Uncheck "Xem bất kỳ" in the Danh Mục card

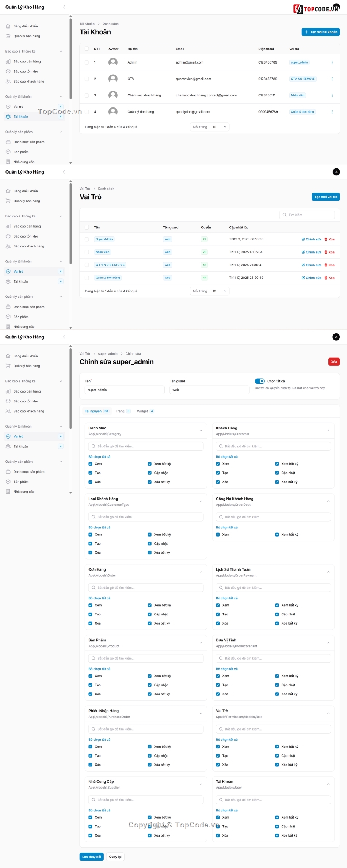pyautogui.click(x=150, y=464)
